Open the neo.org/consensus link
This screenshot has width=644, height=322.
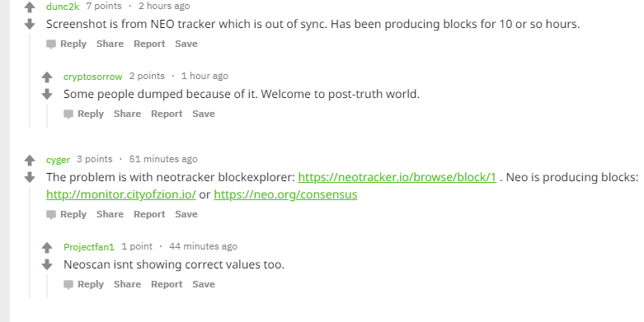285,194
